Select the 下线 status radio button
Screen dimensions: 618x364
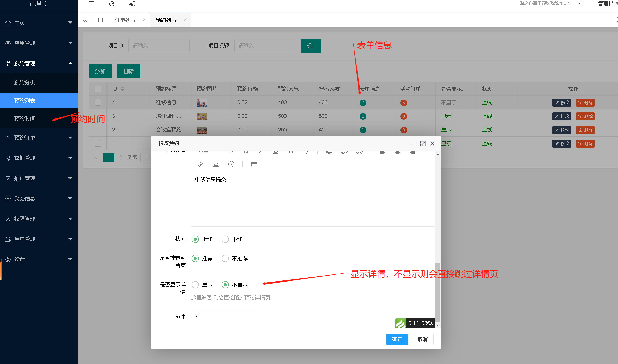(x=225, y=239)
